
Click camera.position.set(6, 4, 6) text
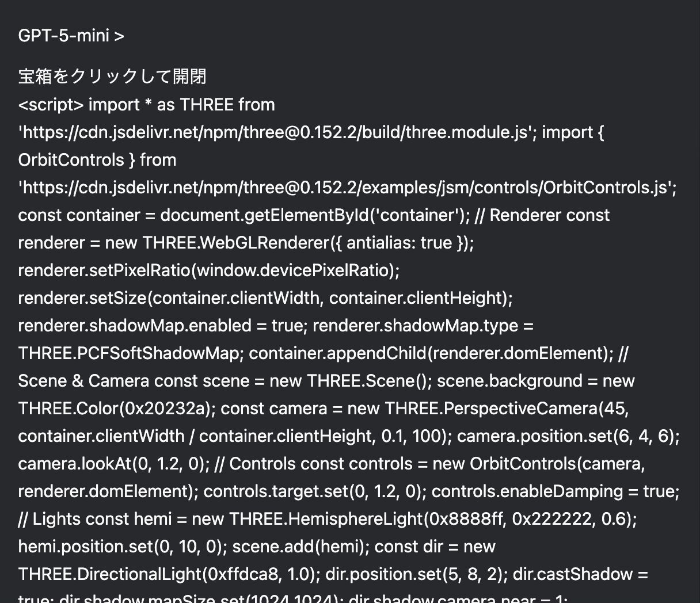tap(568, 436)
